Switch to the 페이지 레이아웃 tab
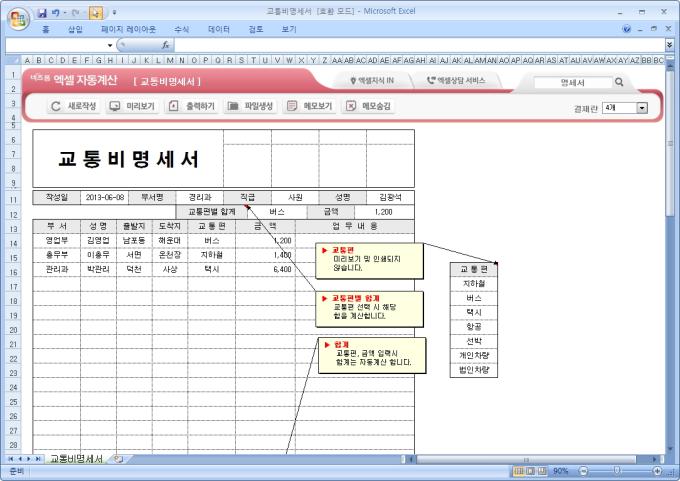Screen dimensions: 680x481 coord(128,29)
